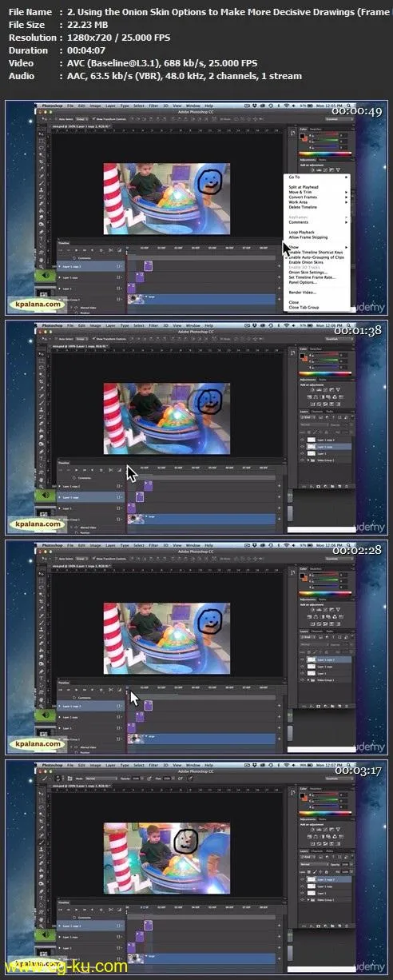
Task: Toggle Allow Frame Skipping in the context menu
Action: (308, 237)
